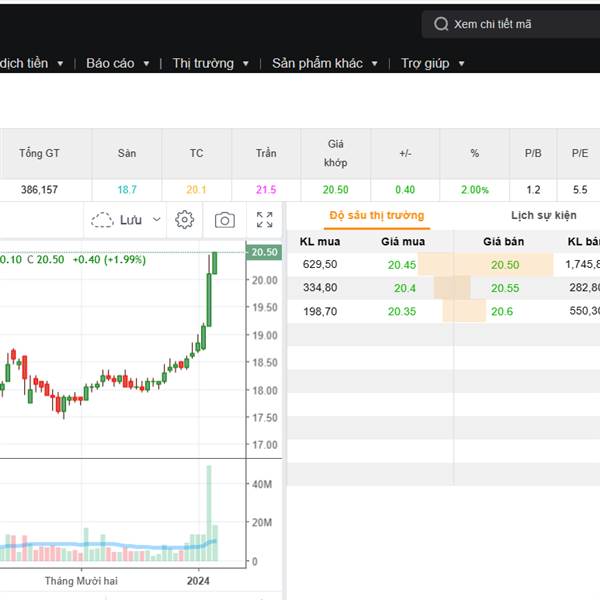This screenshot has height=600, width=600.
Task: Click the floor price value 18.7
Action: pos(127,190)
